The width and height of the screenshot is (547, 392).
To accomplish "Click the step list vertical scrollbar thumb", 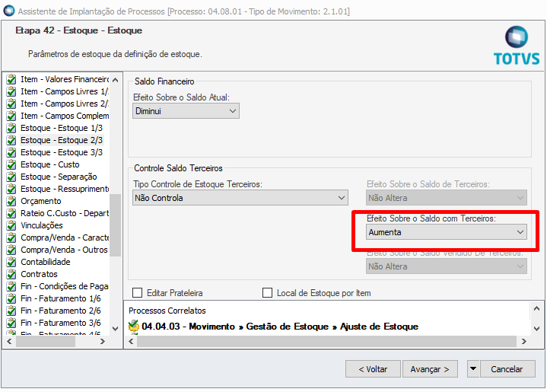I will click(x=116, y=225).
